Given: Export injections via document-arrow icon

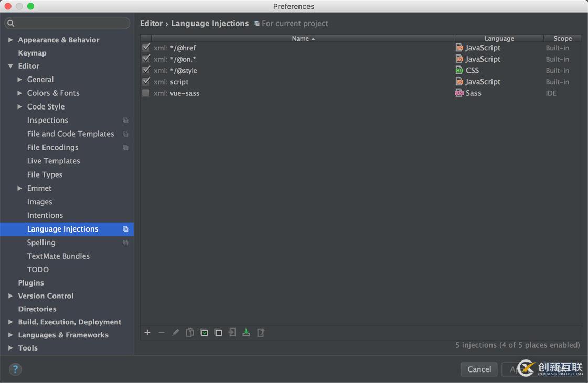Looking at the screenshot, I should 261,332.
